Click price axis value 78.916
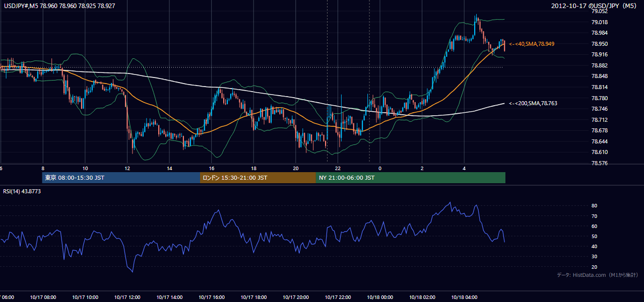 pyautogui.click(x=599, y=55)
